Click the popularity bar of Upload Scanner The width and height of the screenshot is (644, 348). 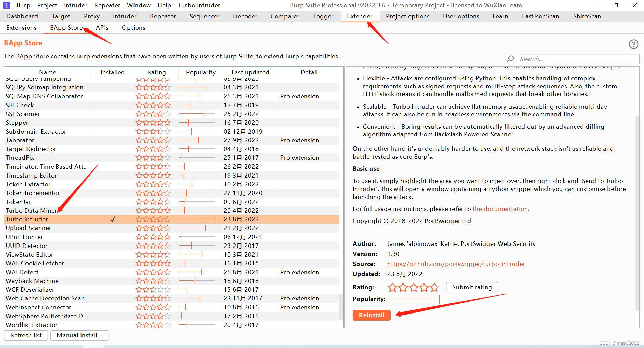coord(197,228)
